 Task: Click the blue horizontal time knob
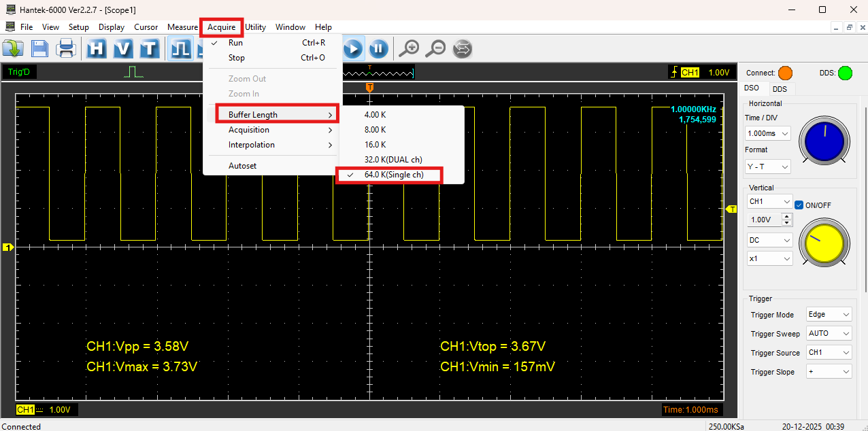(824, 141)
